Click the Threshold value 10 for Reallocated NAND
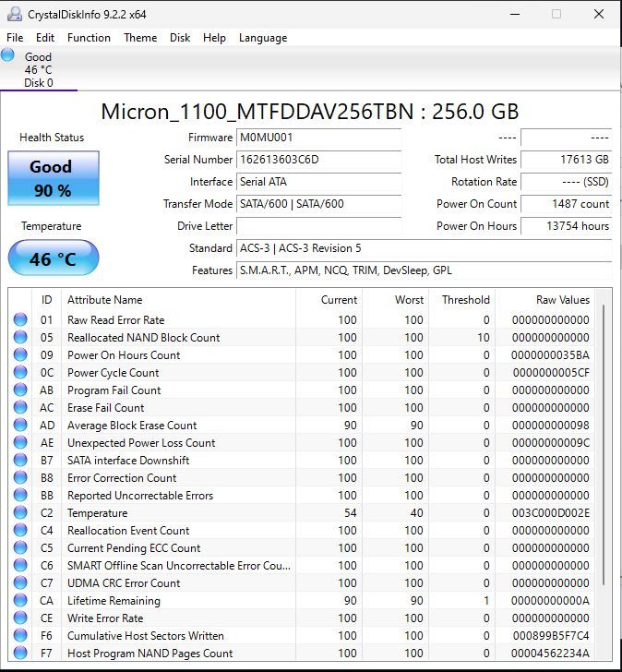622x672 pixels. tap(484, 338)
